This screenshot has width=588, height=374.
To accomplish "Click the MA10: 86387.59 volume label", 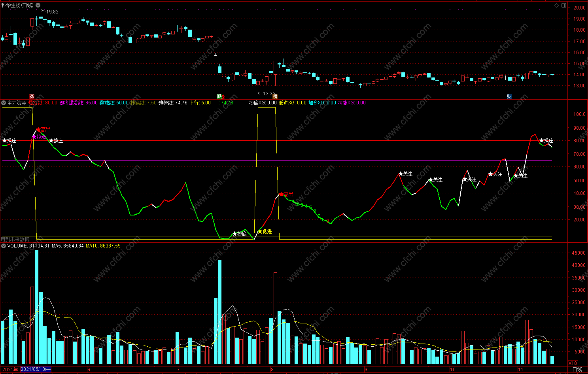I will [103, 246].
